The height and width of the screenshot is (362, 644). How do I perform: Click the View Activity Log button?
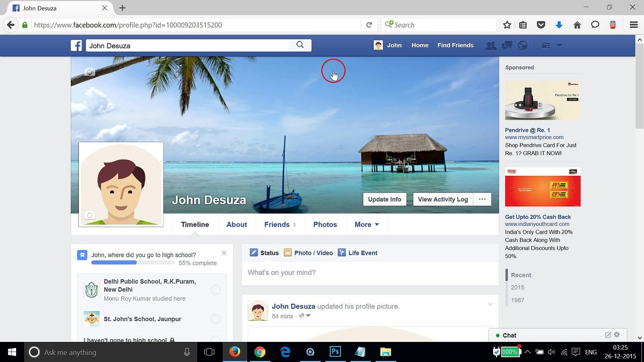click(443, 199)
